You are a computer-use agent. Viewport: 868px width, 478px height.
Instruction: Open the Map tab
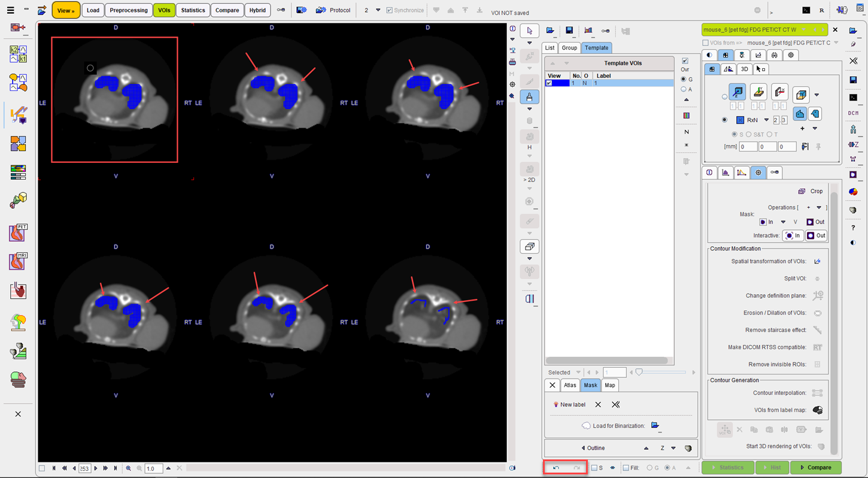point(609,385)
